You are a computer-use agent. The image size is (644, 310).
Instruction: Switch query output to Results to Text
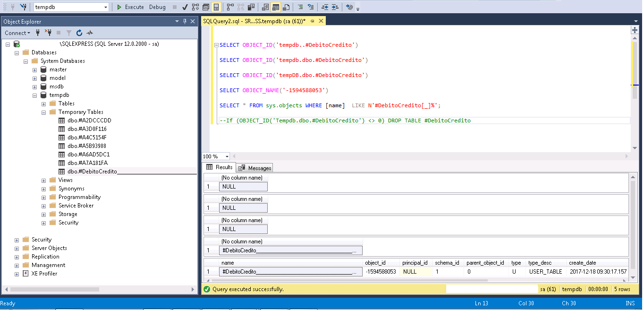pos(264,7)
